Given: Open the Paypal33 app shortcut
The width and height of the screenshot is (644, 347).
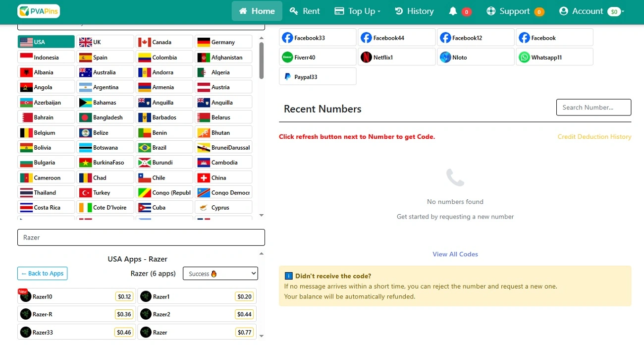Looking at the screenshot, I should tap(318, 76).
